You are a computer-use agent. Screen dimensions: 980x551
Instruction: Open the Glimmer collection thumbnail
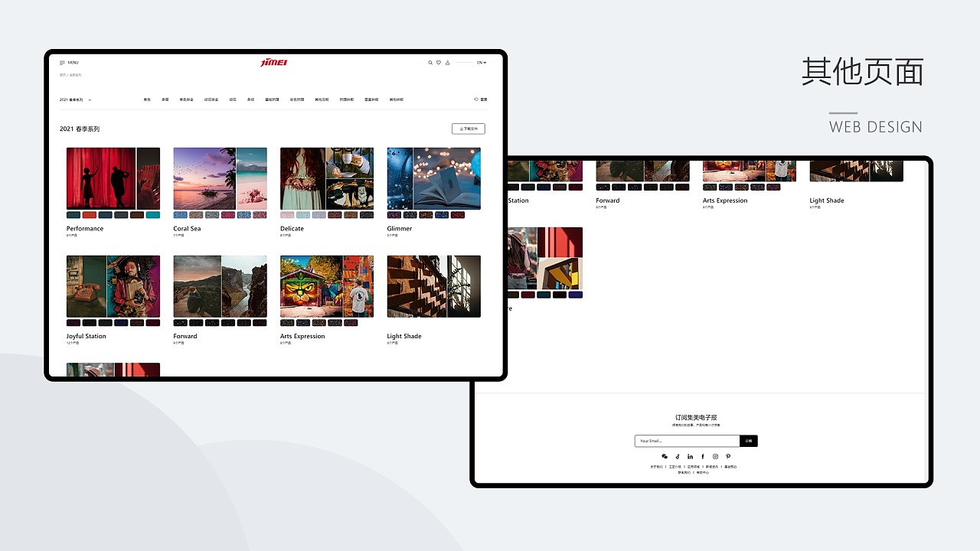point(434,178)
